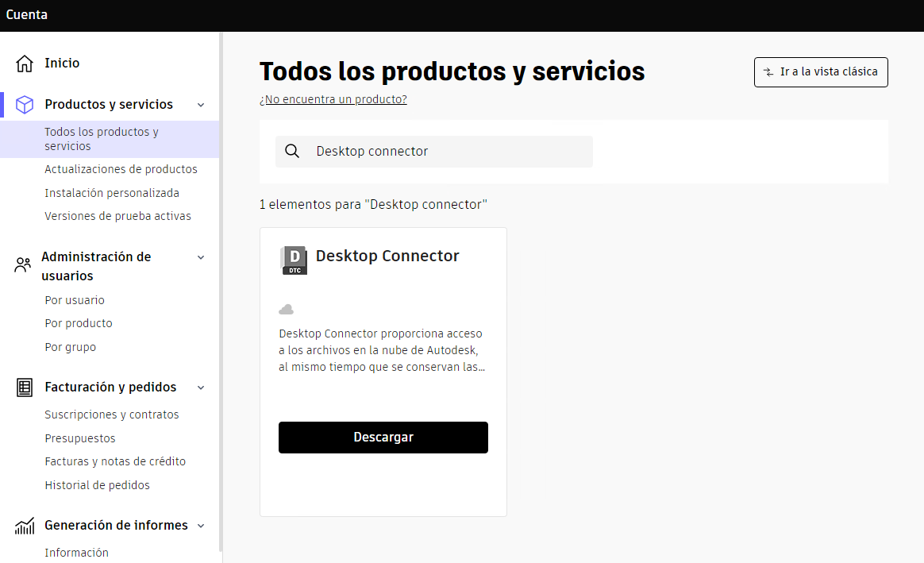Click the Descargar button
The image size is (924, 563).
point(383,438)
